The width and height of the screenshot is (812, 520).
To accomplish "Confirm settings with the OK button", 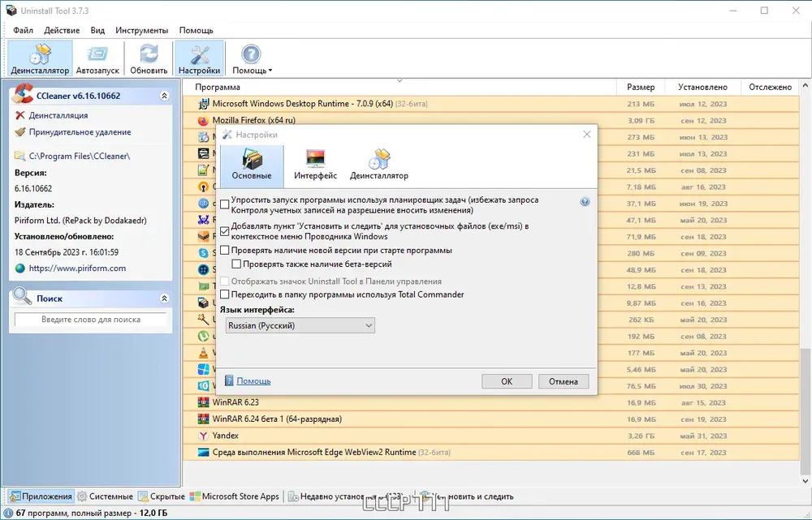I will pyautogui.click(x=507, y=381).
